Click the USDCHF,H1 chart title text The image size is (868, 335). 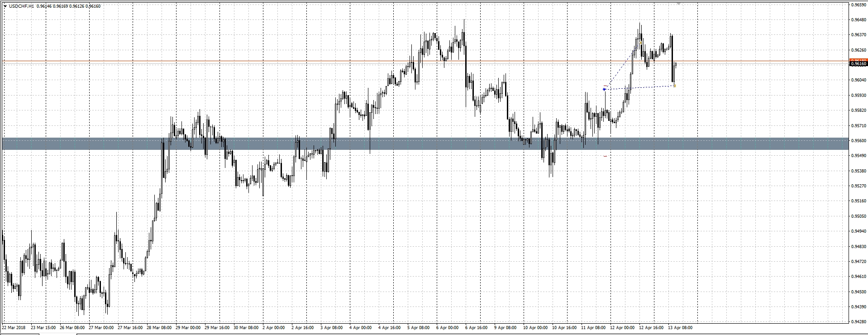tap(21, 6)
